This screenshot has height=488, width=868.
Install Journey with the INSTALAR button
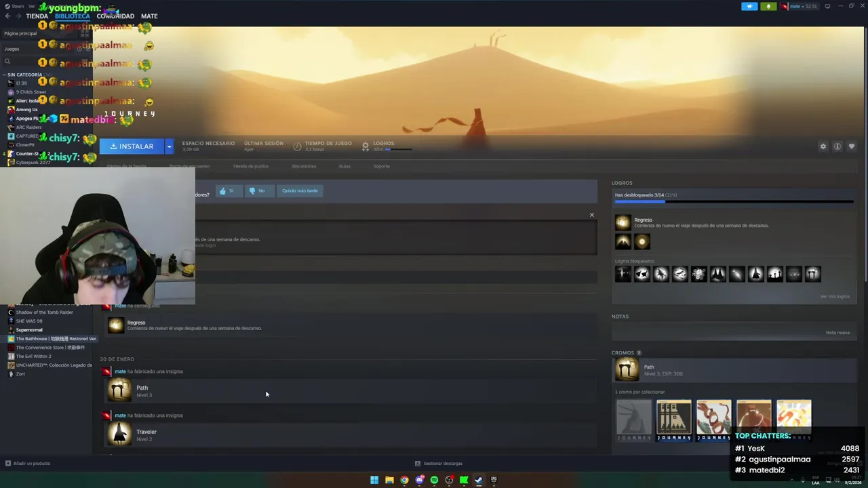[x=132, y=146]
